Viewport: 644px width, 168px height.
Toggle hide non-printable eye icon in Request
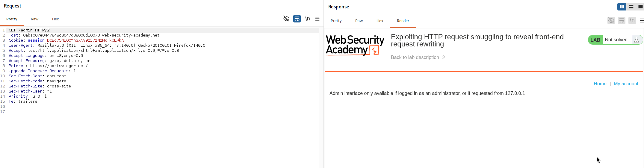[286, 19]
